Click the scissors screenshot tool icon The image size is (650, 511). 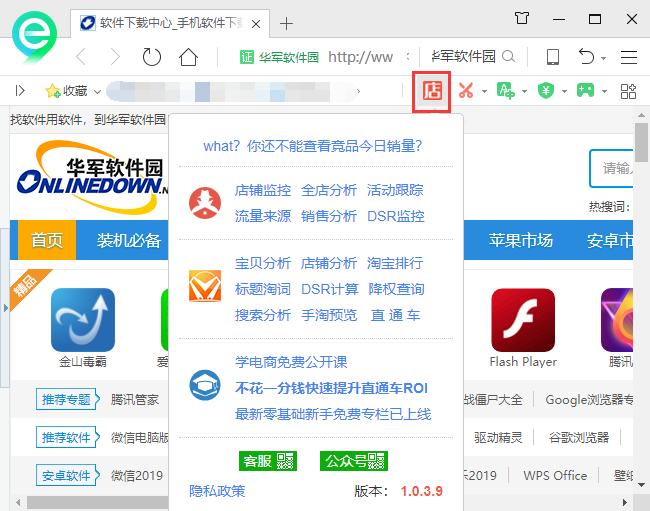click(465, 90)
